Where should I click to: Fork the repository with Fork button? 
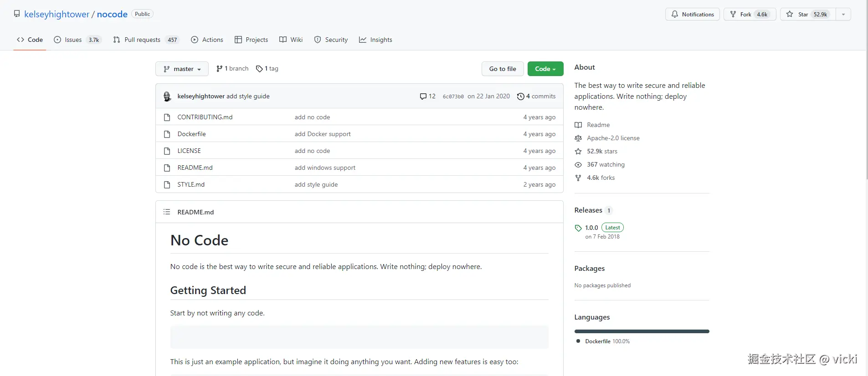tap(750, 14)
